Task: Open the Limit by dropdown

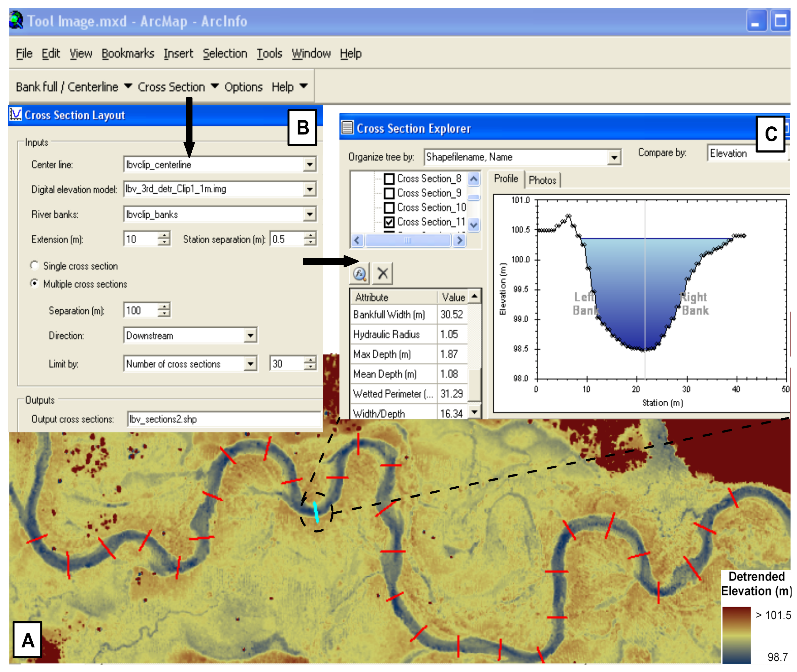Action: pos(251,364)
